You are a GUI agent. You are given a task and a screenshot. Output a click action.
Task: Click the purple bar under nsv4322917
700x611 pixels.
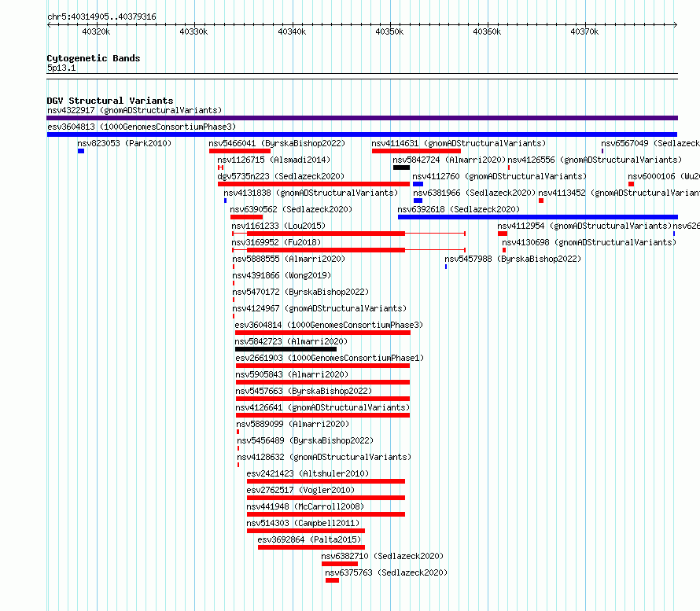(362, 118)
